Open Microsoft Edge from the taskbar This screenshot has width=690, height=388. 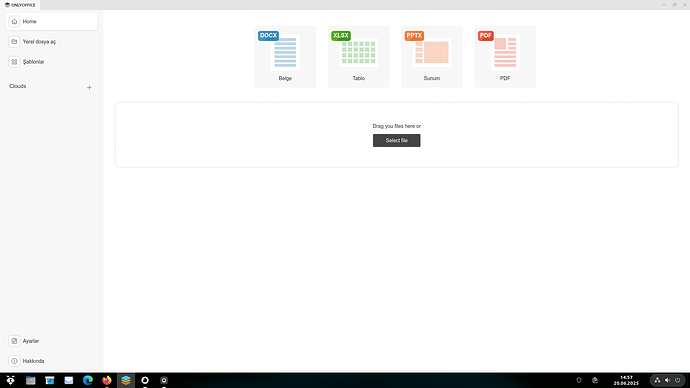(88, 381)
